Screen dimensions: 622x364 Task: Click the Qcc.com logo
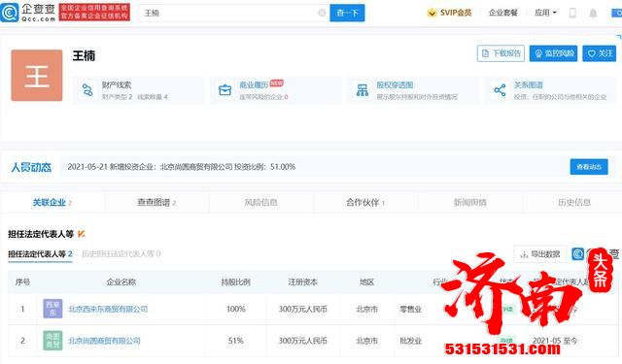[x=28, y=13]
